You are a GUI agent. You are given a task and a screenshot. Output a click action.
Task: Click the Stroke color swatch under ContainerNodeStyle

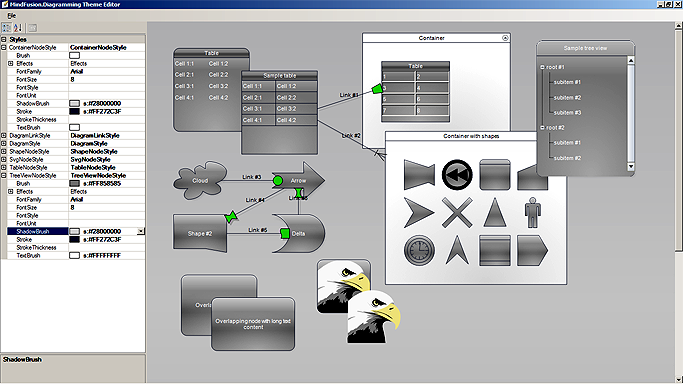[74, 111]
